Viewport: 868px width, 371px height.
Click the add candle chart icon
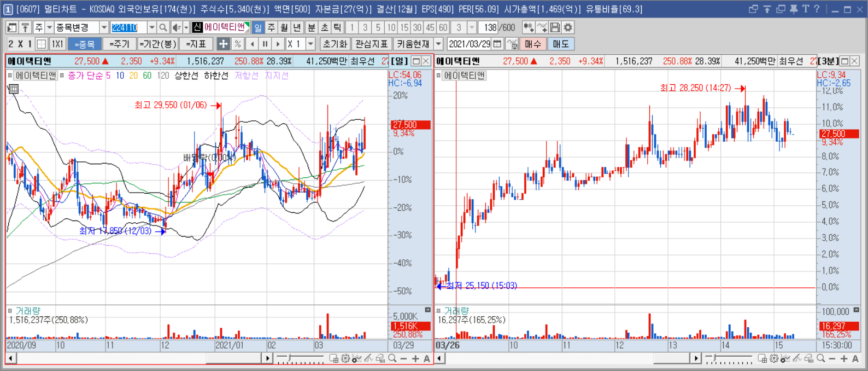pos(528,27)
